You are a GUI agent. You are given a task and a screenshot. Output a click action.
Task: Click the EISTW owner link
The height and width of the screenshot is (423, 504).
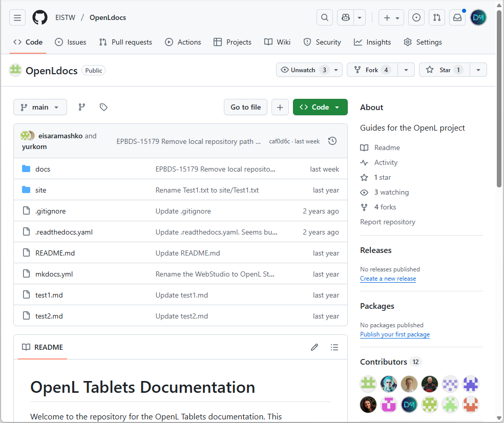pyautogui.click(x=65, y=17)
